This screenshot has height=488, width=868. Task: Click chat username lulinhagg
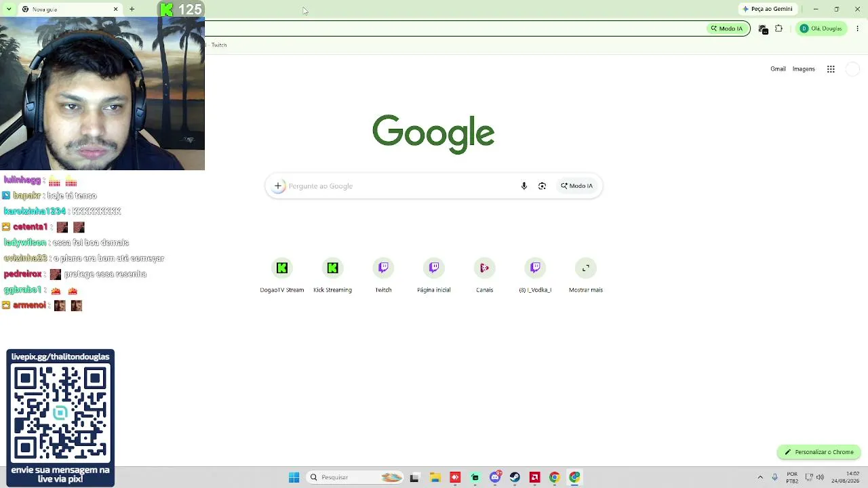[22, 180]
